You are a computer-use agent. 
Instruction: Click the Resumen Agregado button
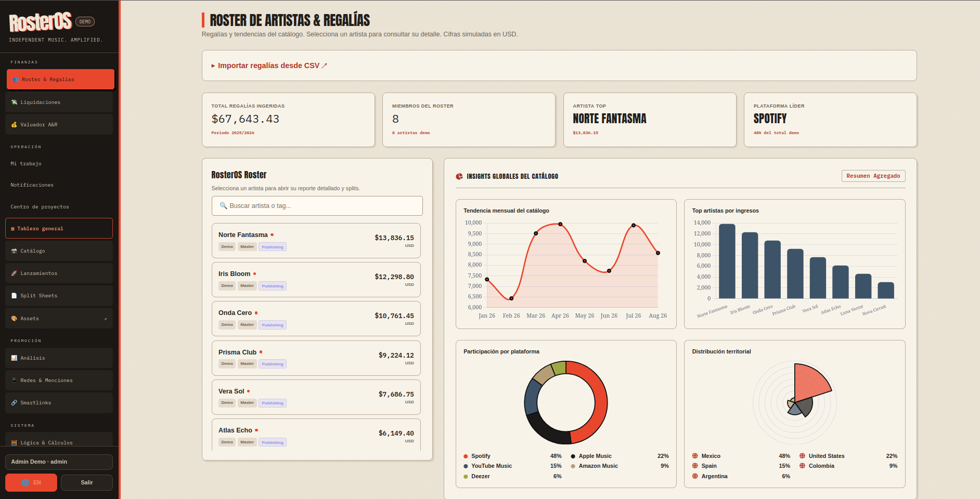pyautogui.click(x=873, y=176)
